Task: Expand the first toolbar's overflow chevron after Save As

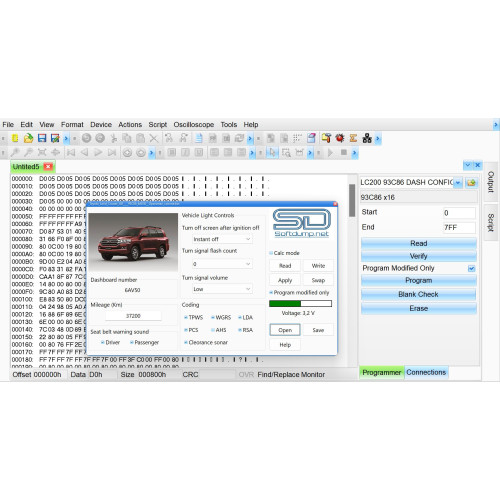Action: pos(66,138)
